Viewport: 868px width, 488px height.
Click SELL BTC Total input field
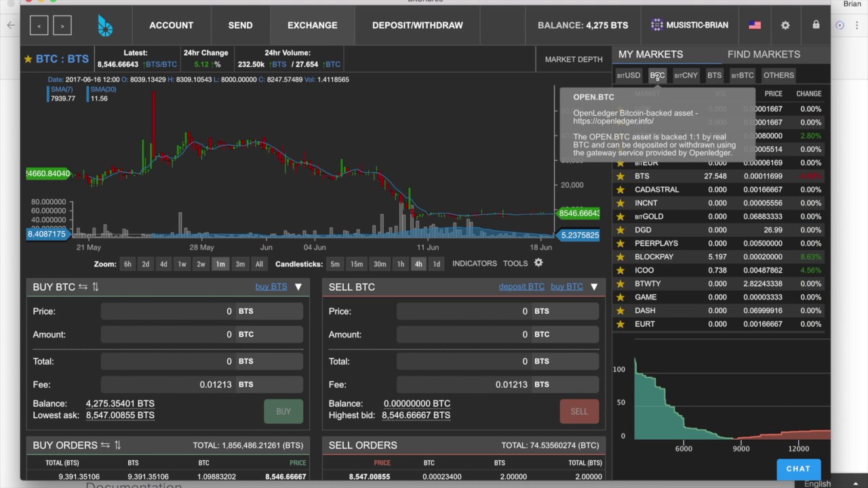(463, 361)
